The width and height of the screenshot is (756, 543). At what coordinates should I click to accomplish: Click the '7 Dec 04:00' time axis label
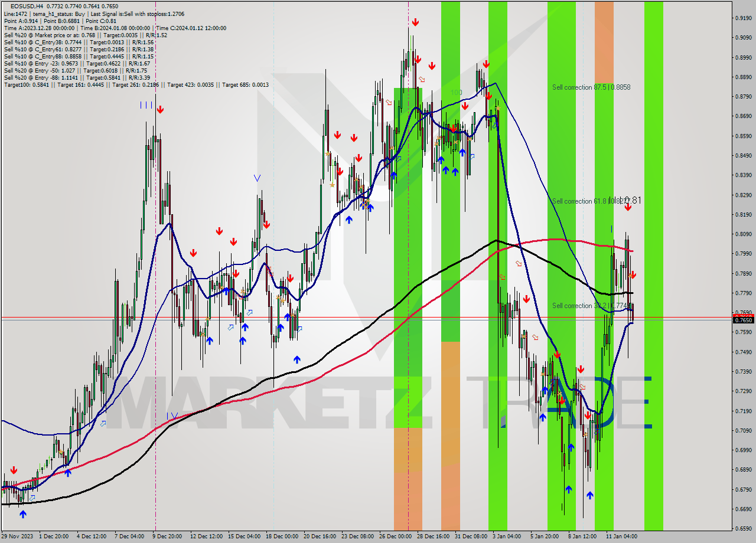click(129, 537)
